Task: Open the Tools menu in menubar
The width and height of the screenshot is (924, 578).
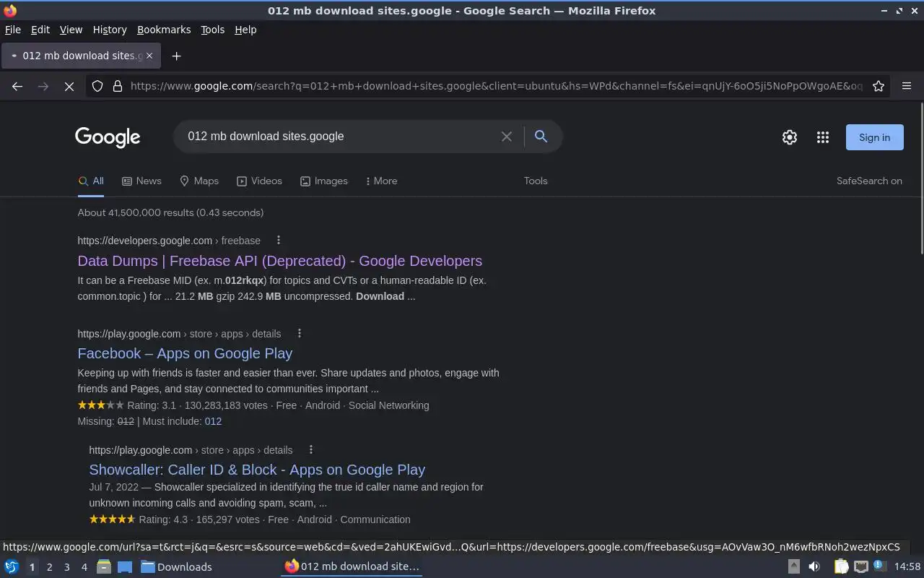Action: 212,30
